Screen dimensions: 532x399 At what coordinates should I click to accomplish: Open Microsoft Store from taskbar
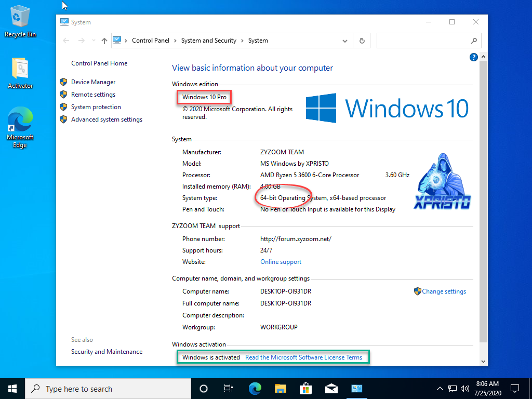point(305,389)
